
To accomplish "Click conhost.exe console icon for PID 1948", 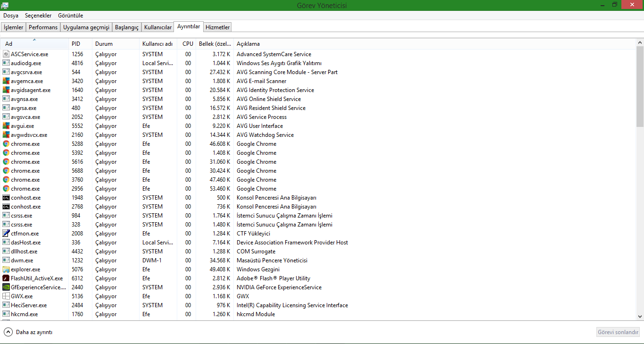I will click(6, 198).
